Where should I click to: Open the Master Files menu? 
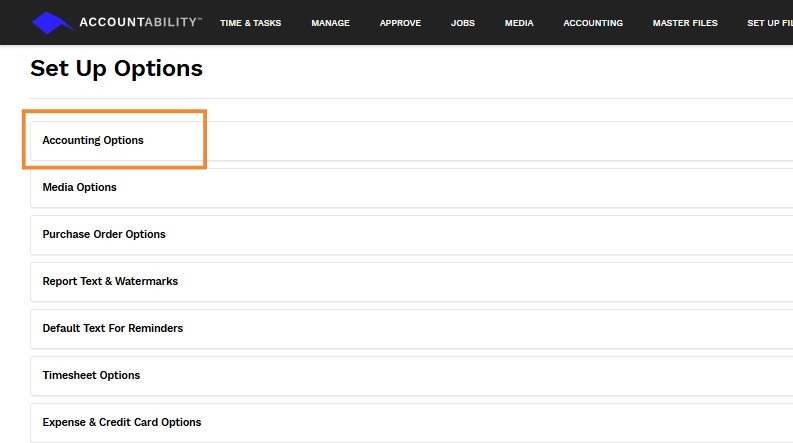point(685,23)
